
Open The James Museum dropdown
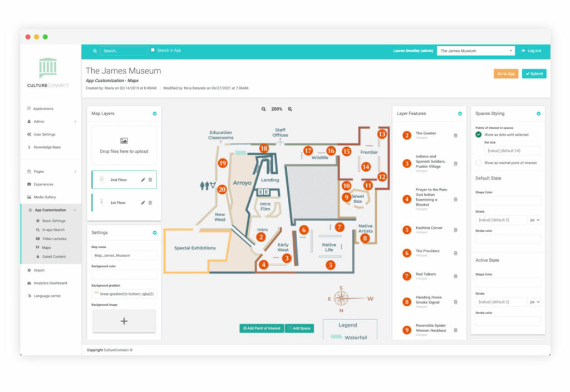pos(476,51)
